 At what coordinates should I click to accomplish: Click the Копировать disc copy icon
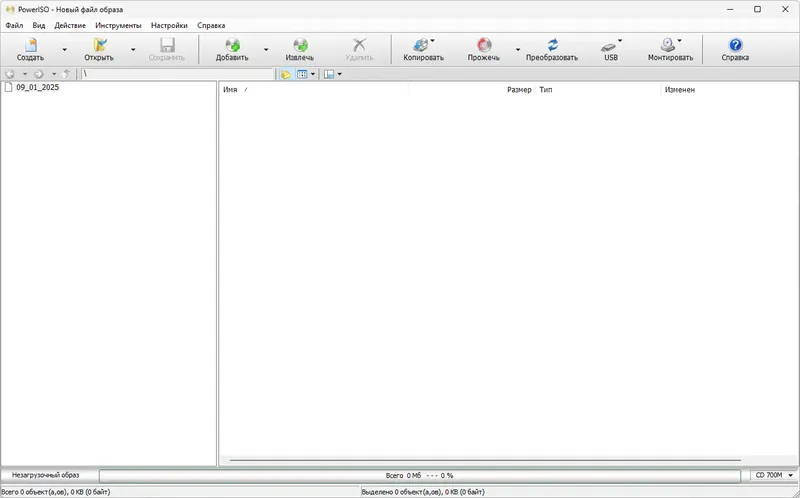coord(421,45)
